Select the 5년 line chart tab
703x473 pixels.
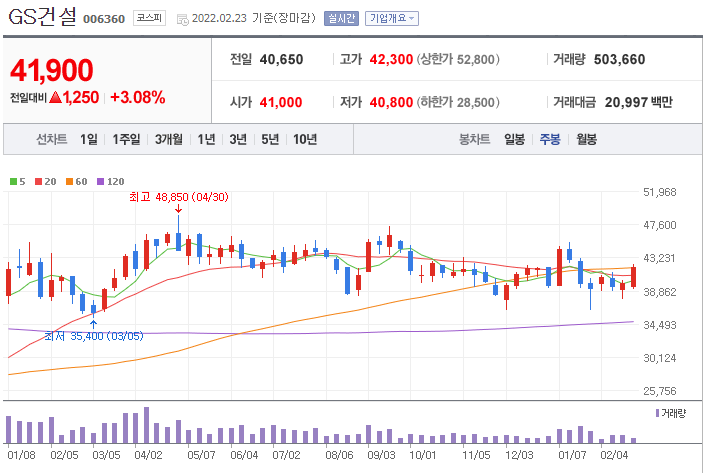tap(270, 139)
